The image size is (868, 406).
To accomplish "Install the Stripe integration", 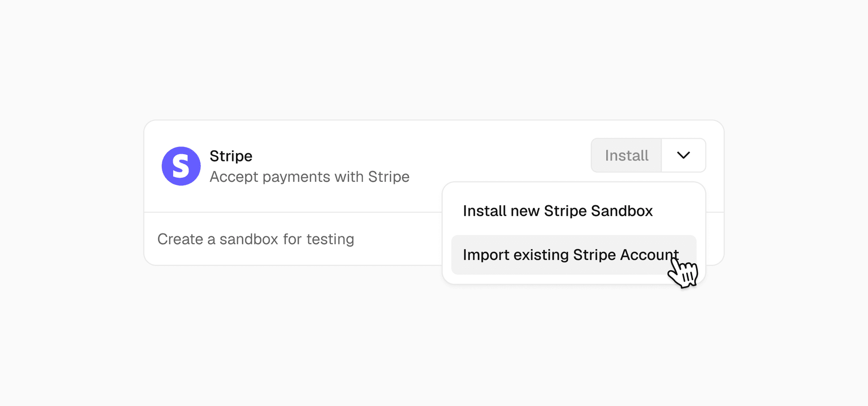I will coord(626,156).
